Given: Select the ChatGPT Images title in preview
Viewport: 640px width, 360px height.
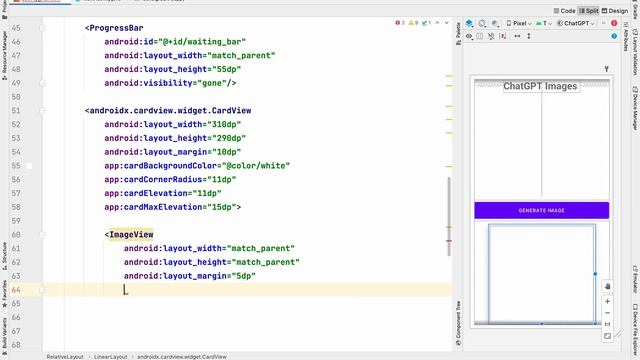Looking at the screenshot, I should (x=540, y=86).
